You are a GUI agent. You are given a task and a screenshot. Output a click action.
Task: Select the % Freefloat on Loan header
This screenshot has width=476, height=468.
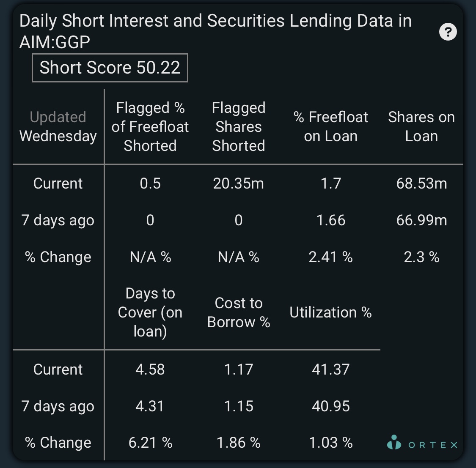click(x=330, y=126)
